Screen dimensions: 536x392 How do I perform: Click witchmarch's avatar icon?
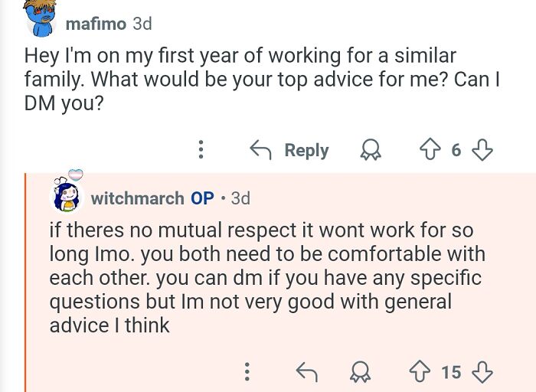click(67, 196)
